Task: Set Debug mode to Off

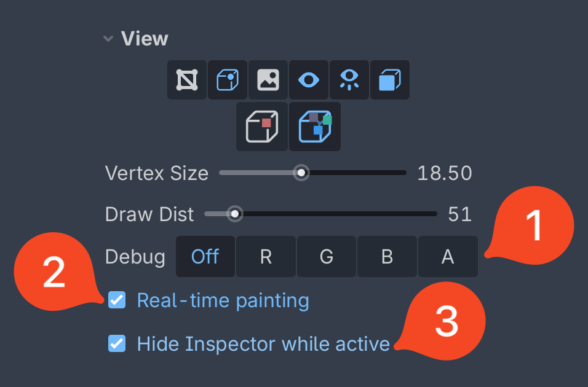Action: pos(205,257)
